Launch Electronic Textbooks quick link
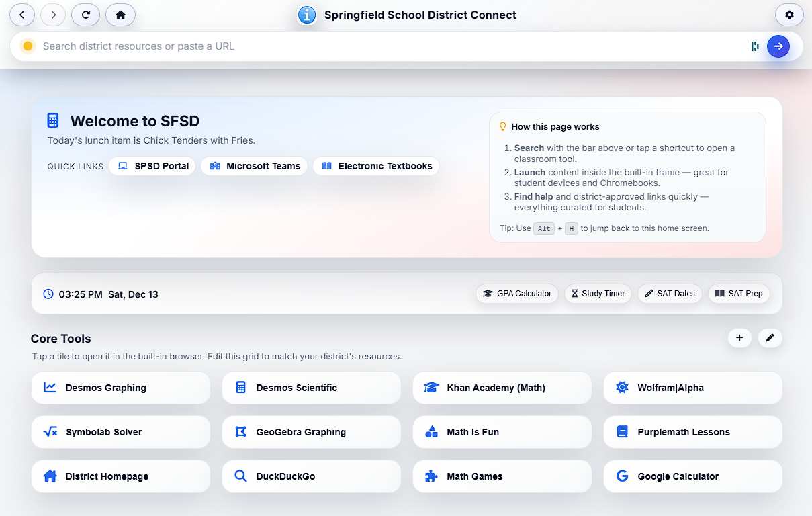This screenshot has width=812, height=516. (376, 166)
